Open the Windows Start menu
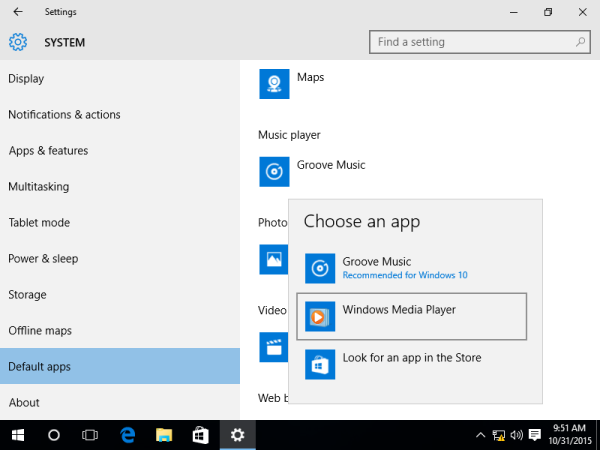The image size is (600, 450). pyautogui.click(x=18, y=435)
